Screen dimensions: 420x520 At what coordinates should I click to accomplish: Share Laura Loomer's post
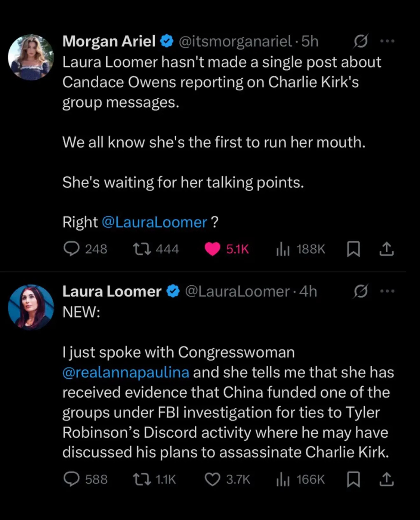click(x=387, y=479)
